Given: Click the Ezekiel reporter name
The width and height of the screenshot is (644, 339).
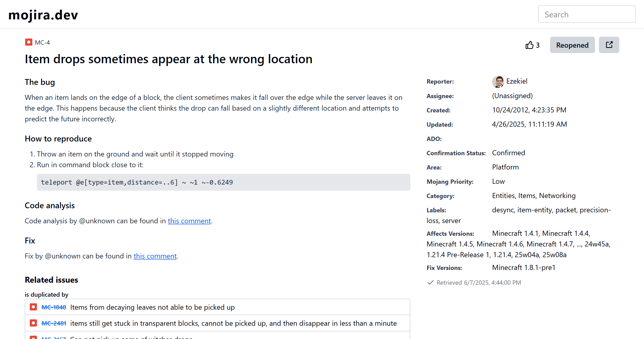Looking at the screenshot, I should 516,81.
